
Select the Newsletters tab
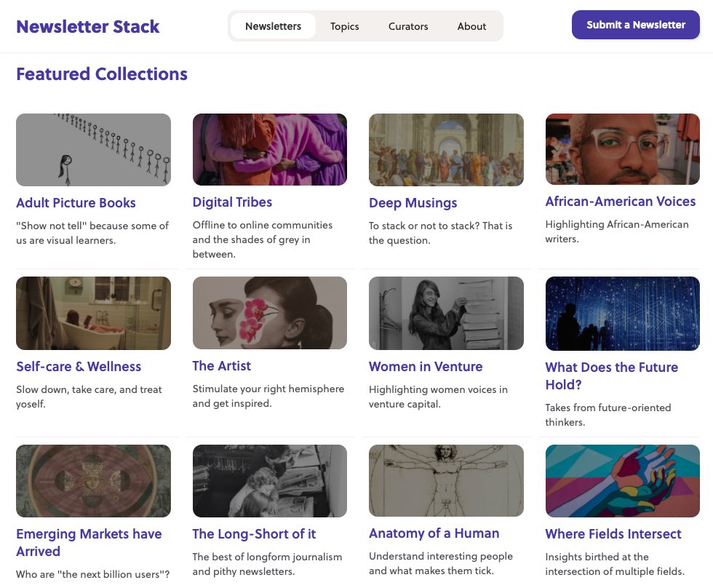[x=273, y=25]
